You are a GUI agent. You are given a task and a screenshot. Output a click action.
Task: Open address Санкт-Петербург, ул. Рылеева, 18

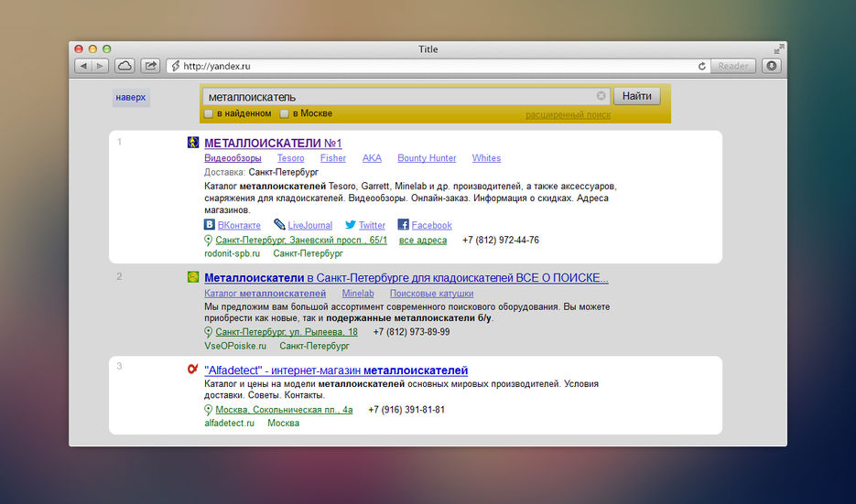[x=287, y=332]
